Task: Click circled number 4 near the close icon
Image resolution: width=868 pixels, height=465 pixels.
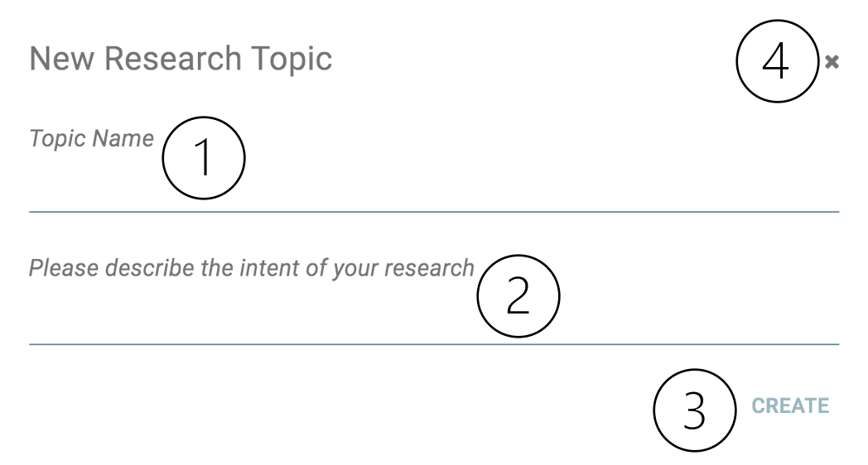Action: click(777, 62)
